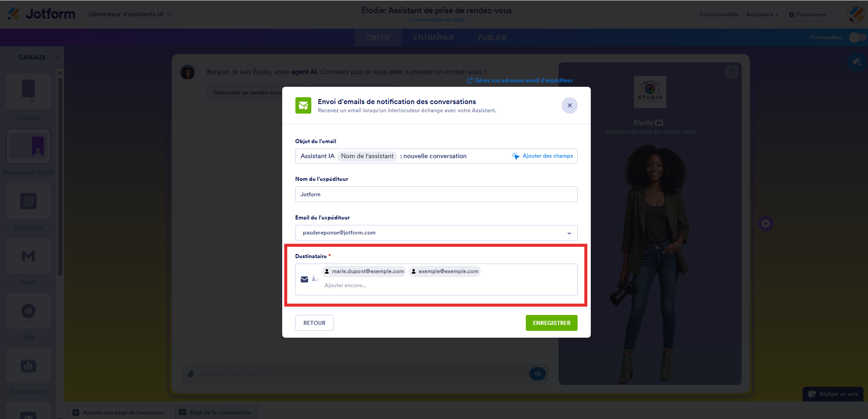
Task: Click the recipient envelope icon
Action: pos(304,279)
